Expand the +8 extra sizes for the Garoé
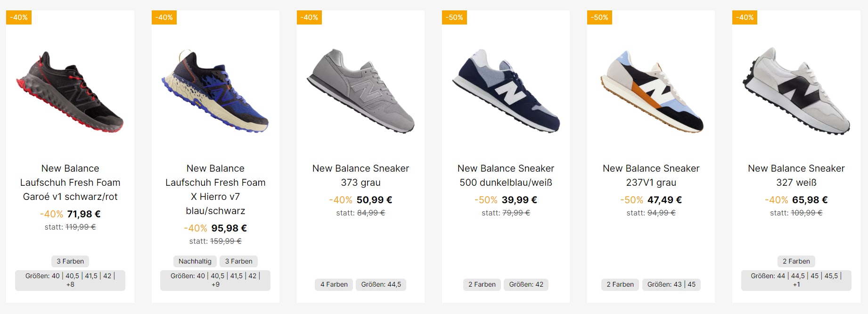The image size is (868, 314). coord(71,285)
